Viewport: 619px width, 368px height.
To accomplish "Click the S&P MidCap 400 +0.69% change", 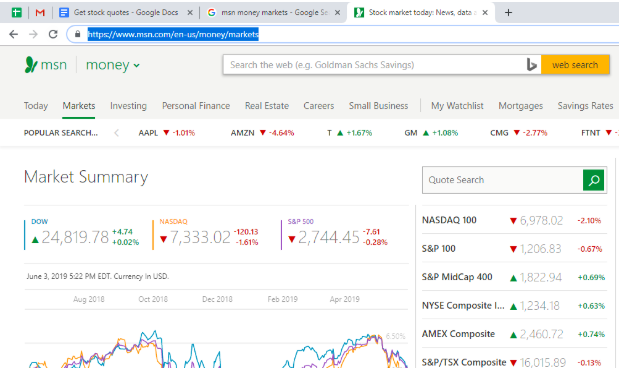I will pos(591,277).
